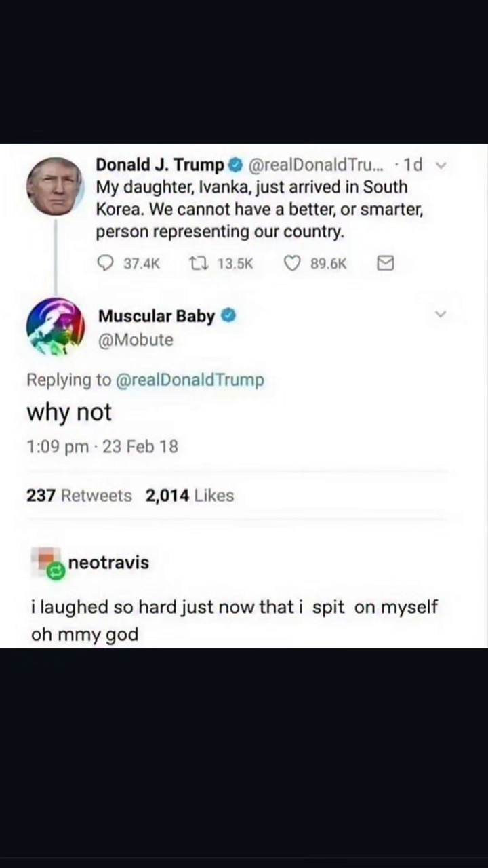Click the verified badge next to Donald J. Trump
Image resolution: width=488 pixels, height=868 pixels.
click(235, 164)
